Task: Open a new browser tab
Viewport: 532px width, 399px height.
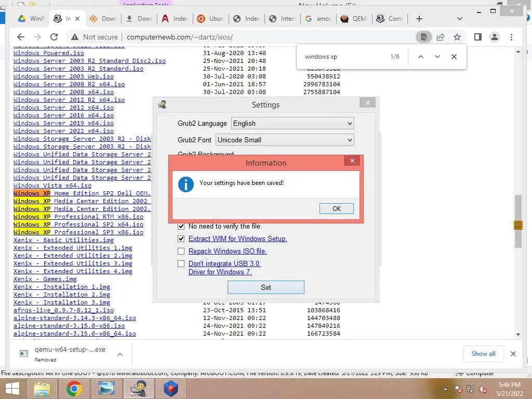Action: (419, 19)
